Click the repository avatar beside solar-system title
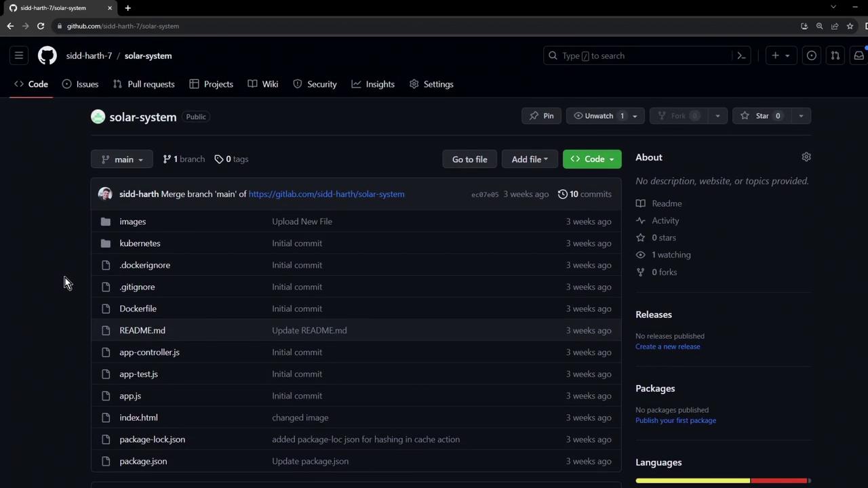Screen dimensions: 868x488 click(98, 117)
